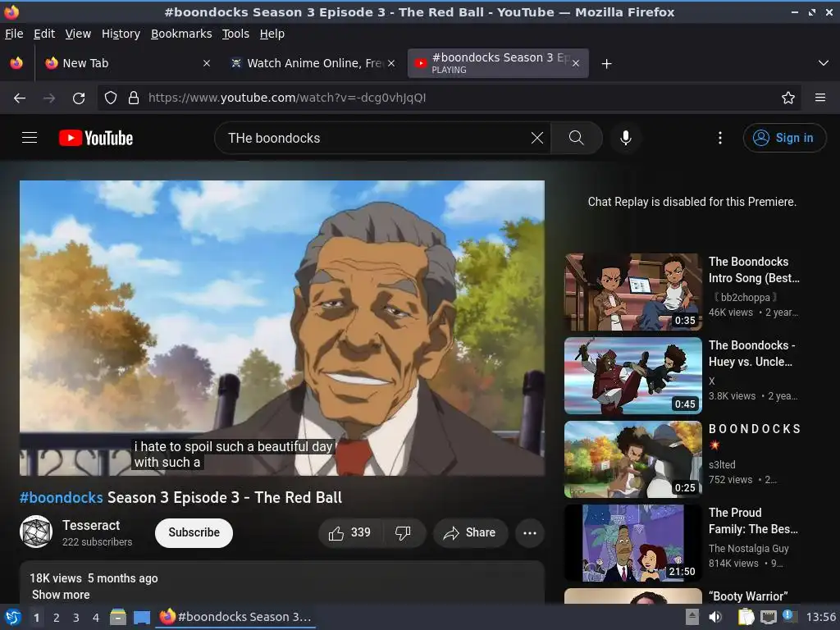Switch to workspace 2 in the taskbar
The width and height of the screenshot is (840, 630).
(57, 618)
